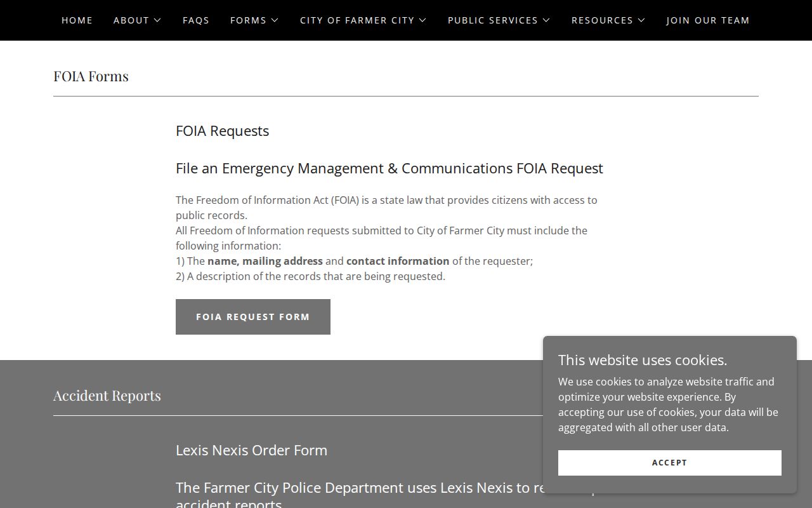Click the bold 'name, mailing address' text
Image resolution: width=812 pixels, height=508 pixels.
coord(265,261)
